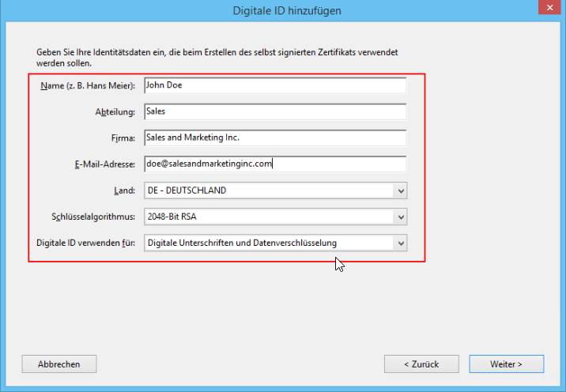Click the Name field containing John Doe
Screen dimensions: 566x392
[275, 85]
